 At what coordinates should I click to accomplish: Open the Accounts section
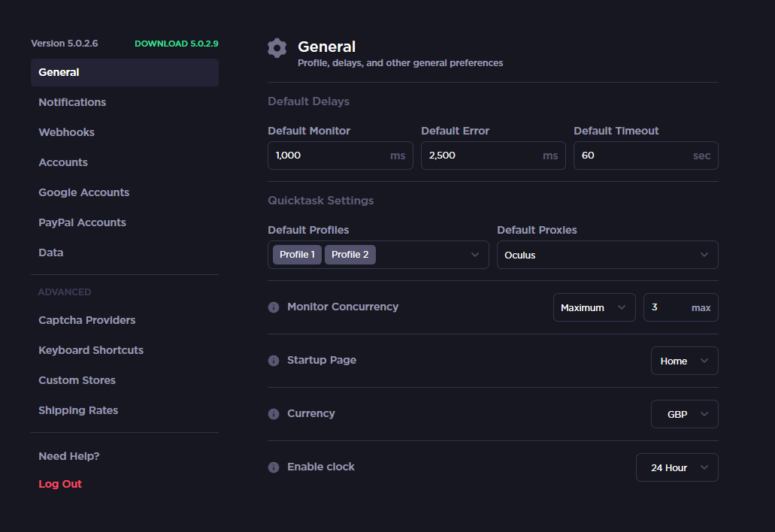[x=63, y=162]
